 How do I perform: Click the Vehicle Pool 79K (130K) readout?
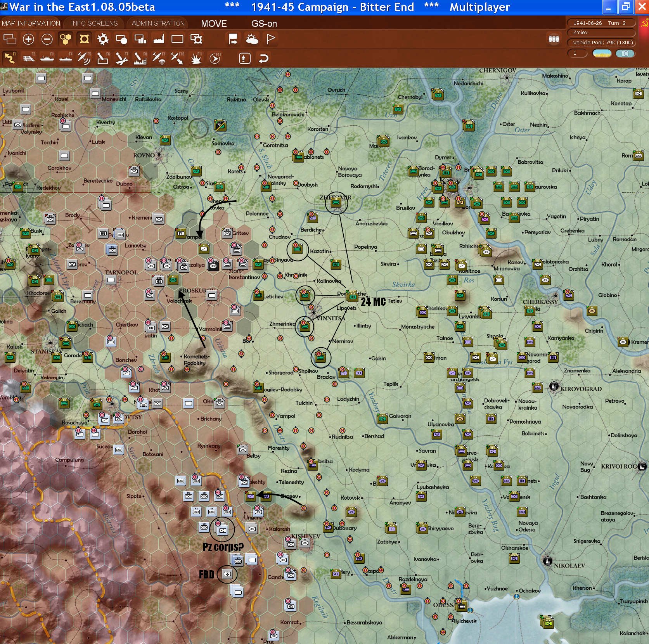[601, 42]
